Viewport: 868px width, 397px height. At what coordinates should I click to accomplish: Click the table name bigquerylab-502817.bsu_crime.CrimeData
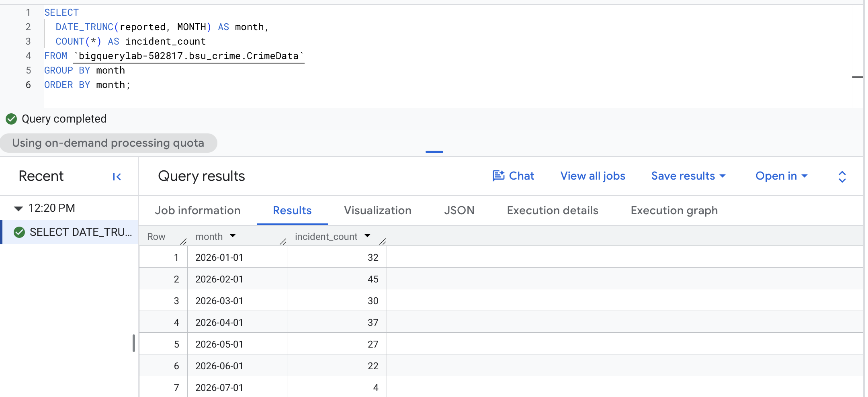click(189, 56)
